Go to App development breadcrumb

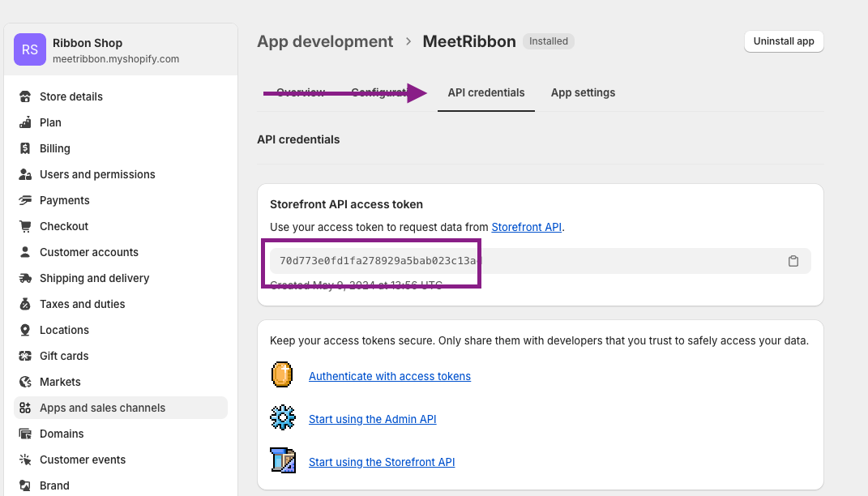[325, 41]
